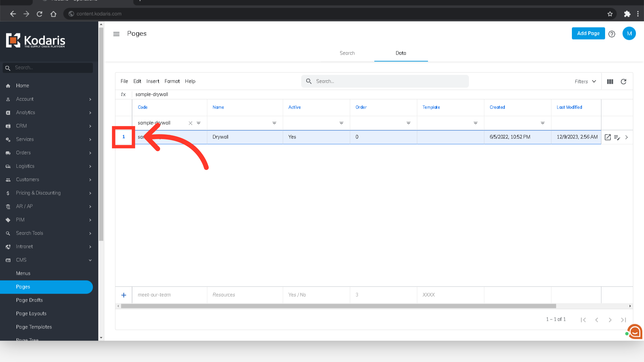Click the horizontal scrollbar of the grid
The image size is (644, 362).
click(338, 306)
